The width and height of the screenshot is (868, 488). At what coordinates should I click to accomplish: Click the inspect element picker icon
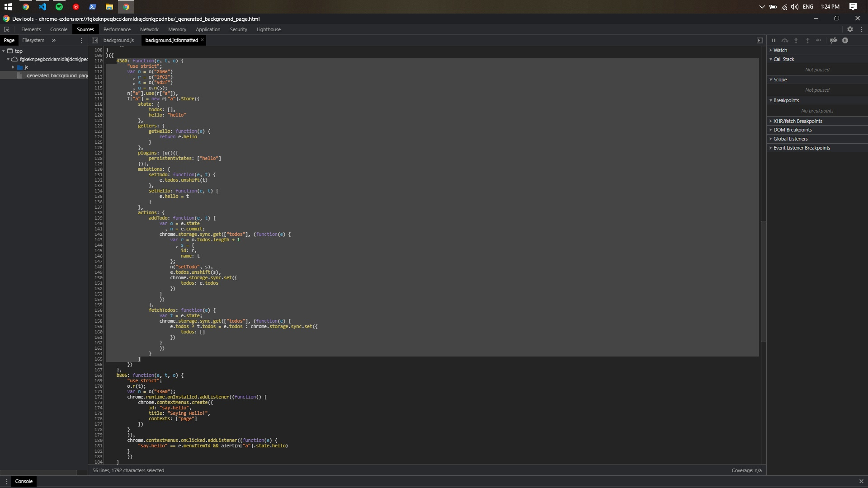(7, 29)
